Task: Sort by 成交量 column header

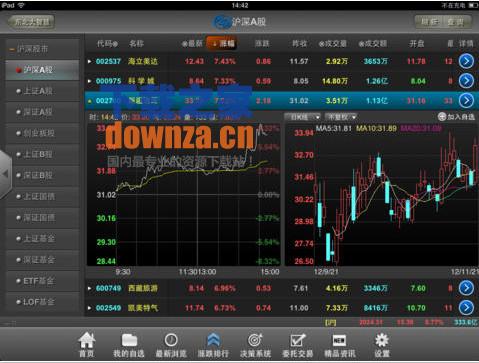Action: tap(333, 43)
